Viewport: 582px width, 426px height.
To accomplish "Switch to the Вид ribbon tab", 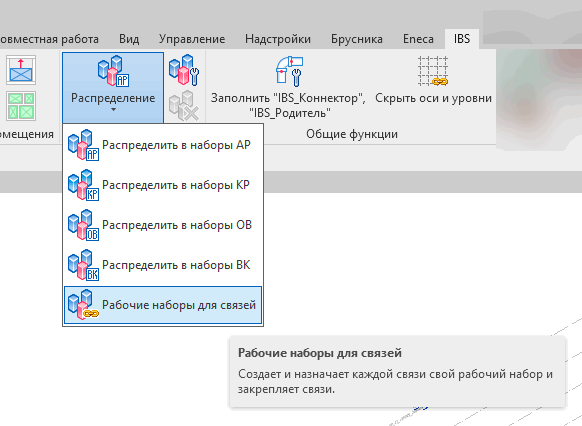I will [129, 39].
